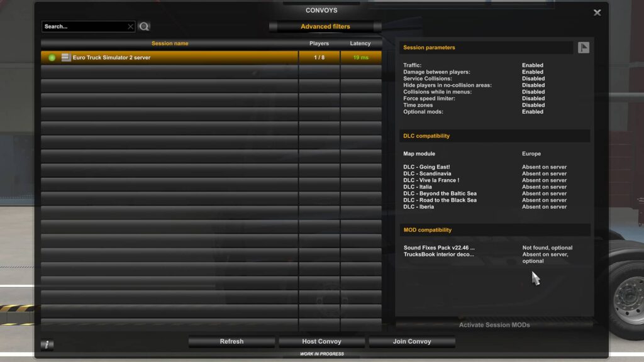Viewport: 644px width, 362px height.
Task: Click the CONVOYS window title
Action: click(321, 10)
